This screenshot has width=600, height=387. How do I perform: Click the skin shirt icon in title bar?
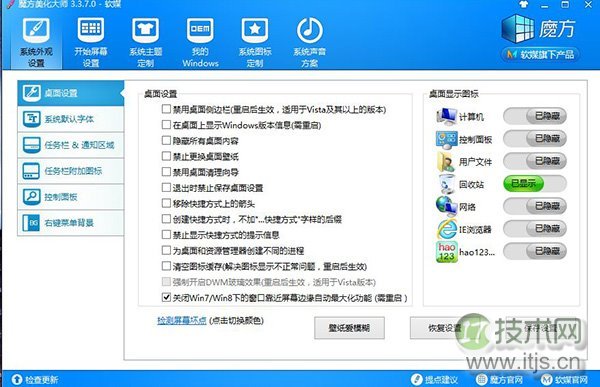tap(523, 5)
